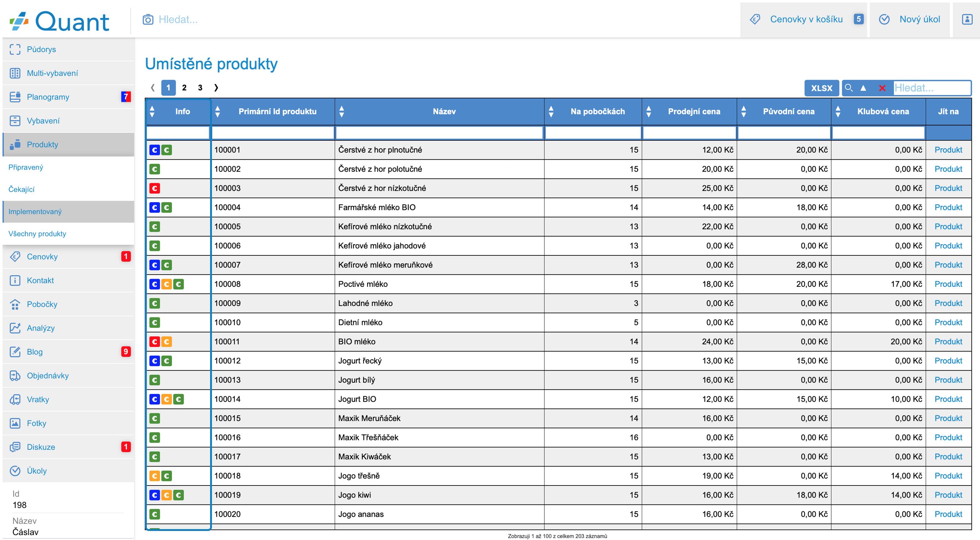Open the Analýzy sidebar section
The height and width of the screenshot is (540, 980).
69,328
